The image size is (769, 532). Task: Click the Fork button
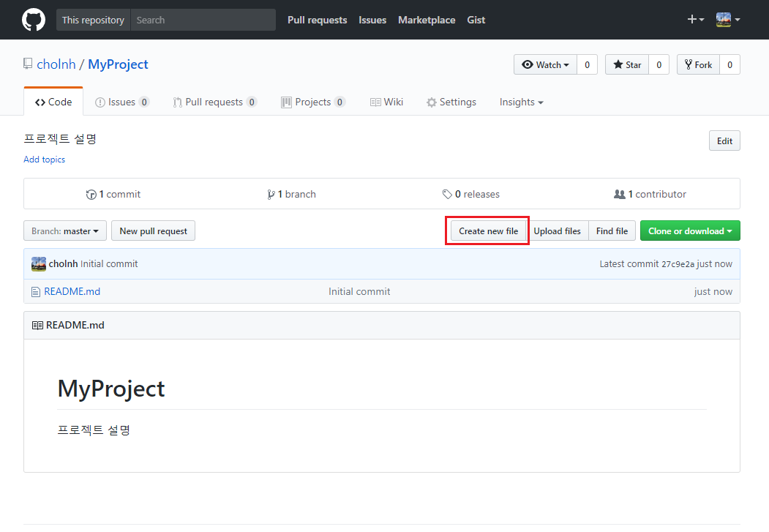pyautogui.click(x=698, y=64)
